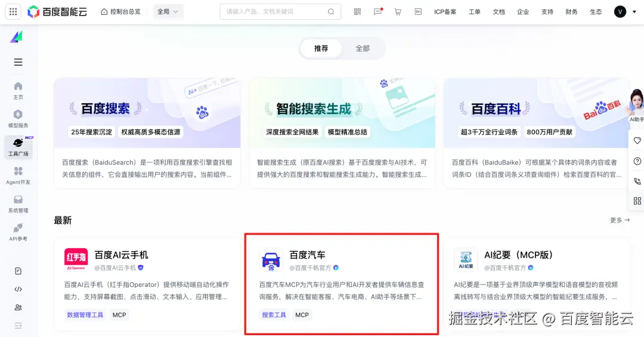The image size is (644, 337).
Task: Open 支持 menu item
Action: tap(547, 12)
